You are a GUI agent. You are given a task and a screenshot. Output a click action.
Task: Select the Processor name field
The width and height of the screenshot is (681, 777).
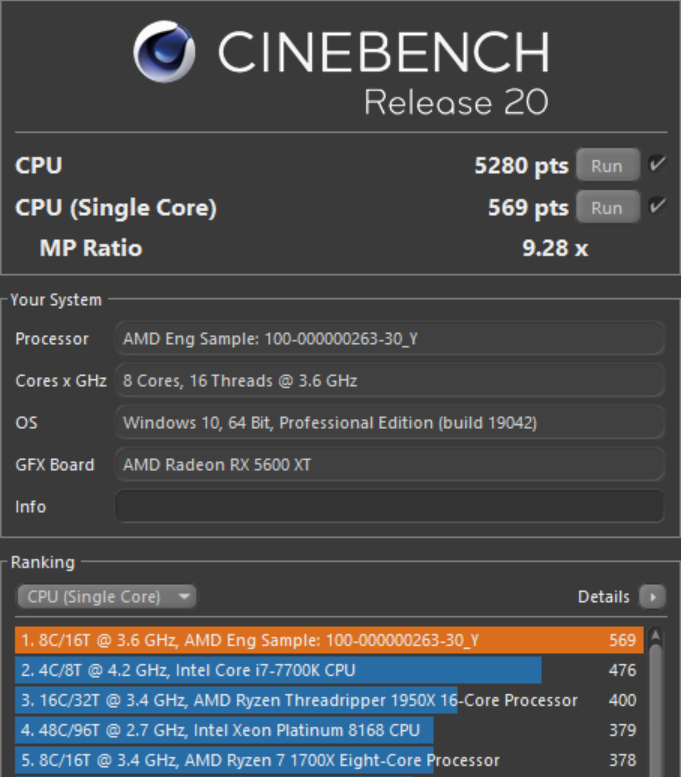(389, 339)
